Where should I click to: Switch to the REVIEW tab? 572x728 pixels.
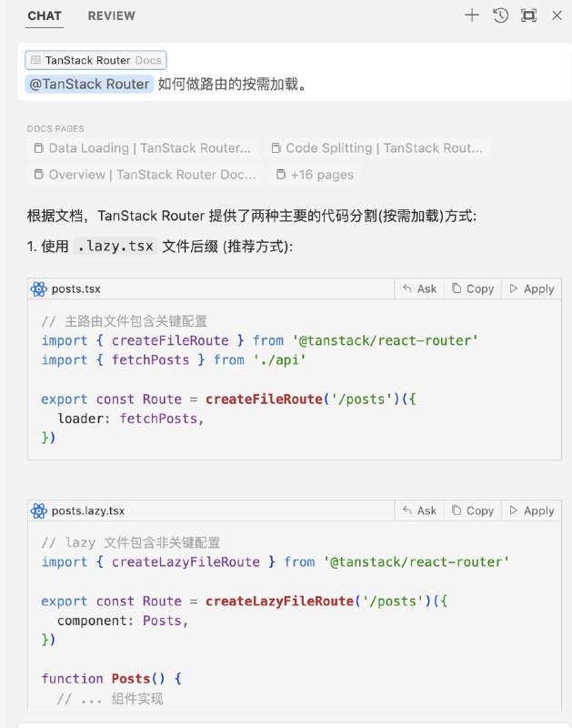coord(111,15)
